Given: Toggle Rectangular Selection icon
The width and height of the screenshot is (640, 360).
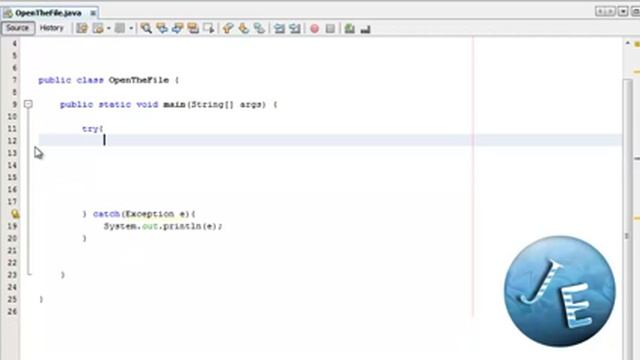Looking at the screenshot, I should tap(209, 28).
